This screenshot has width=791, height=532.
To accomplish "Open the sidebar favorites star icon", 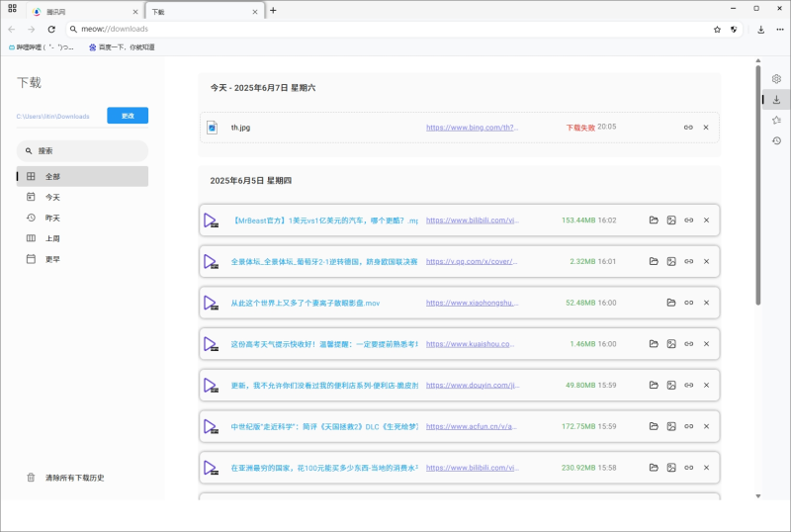I will pyautogui.click(x=776, y=120).
